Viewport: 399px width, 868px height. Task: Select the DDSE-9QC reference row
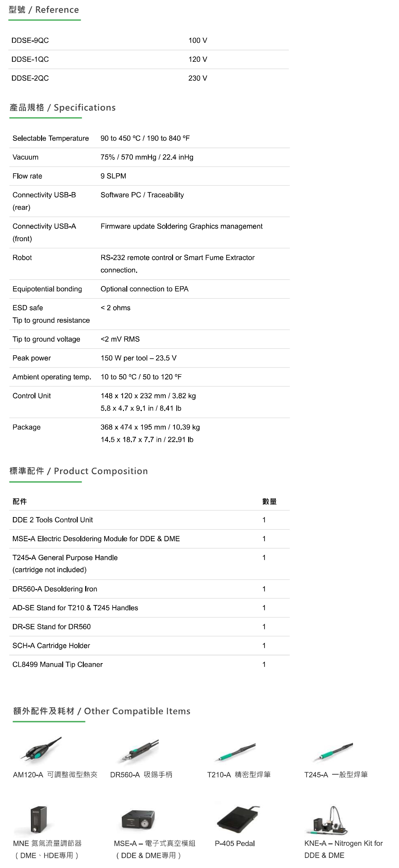click(x=149, y=40)
